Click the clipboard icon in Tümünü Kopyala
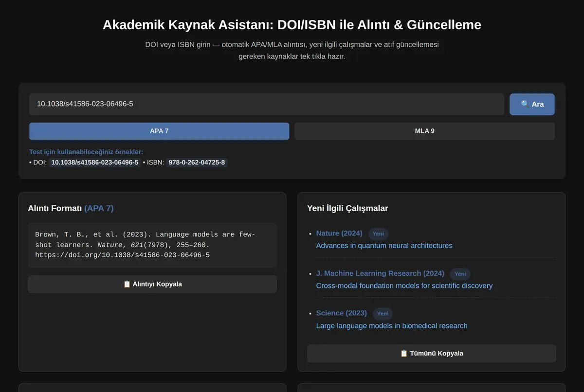584x392 pixels. click(404, 354)
